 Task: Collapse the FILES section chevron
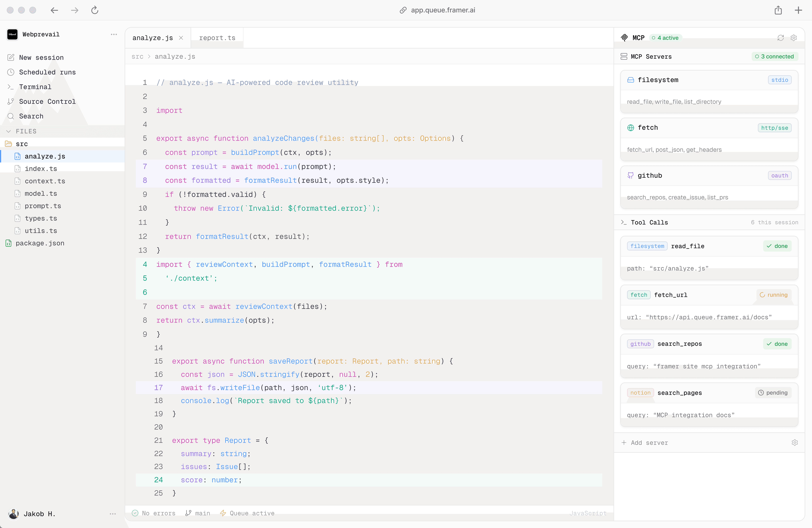point(9,131)
